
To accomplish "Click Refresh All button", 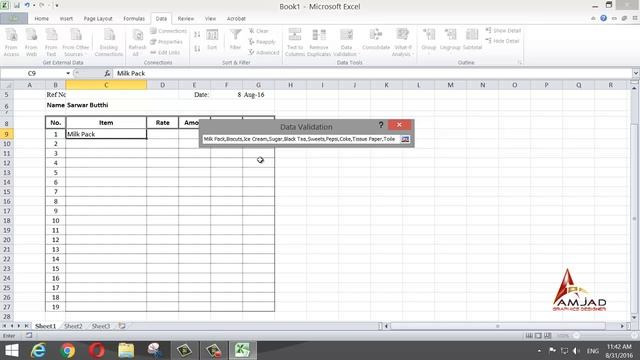I will click(137, 42).
